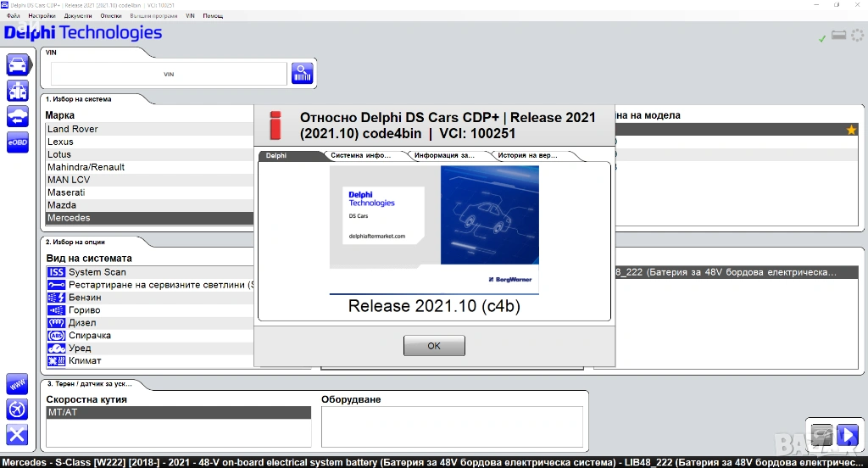868x468 pixels.
Task: Open the Помощ menu
Action: click(x=213, y=16)
